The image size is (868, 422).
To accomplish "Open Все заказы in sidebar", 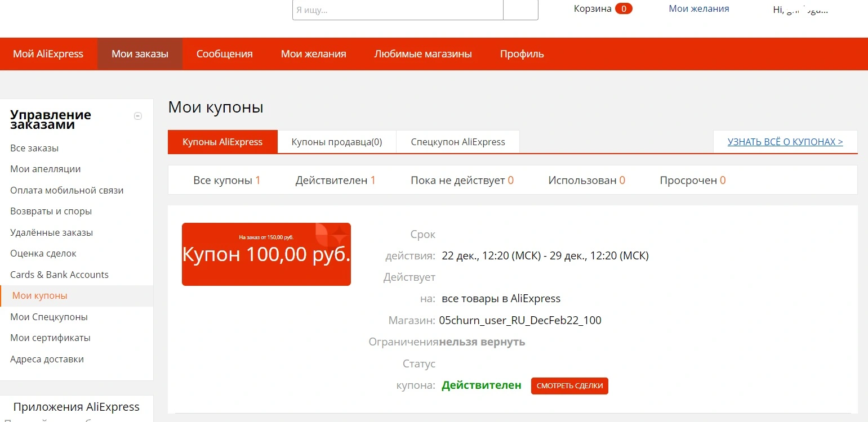I will [34, 148].
